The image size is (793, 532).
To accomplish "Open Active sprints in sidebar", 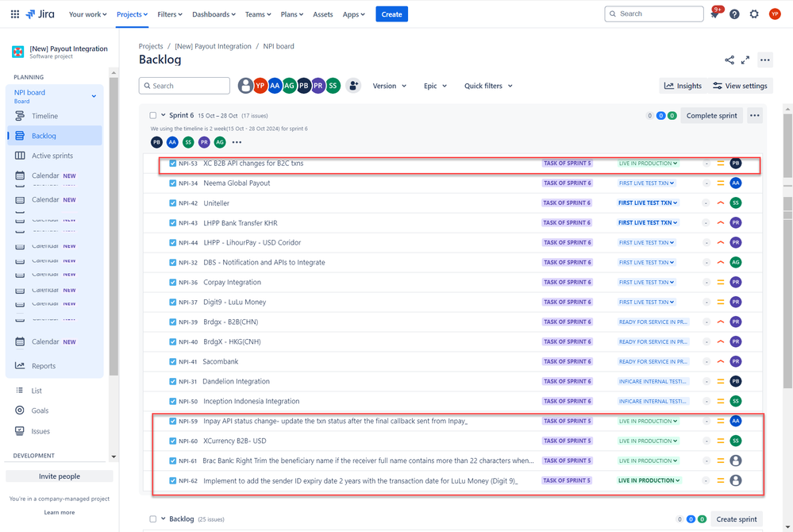I will click(55, 156).
